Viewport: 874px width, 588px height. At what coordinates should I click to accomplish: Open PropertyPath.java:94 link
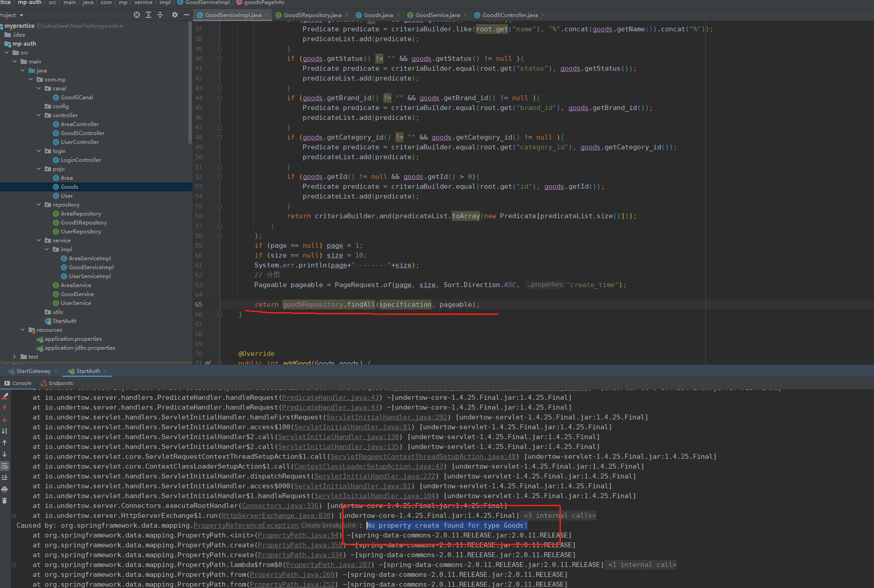[298, 536]
